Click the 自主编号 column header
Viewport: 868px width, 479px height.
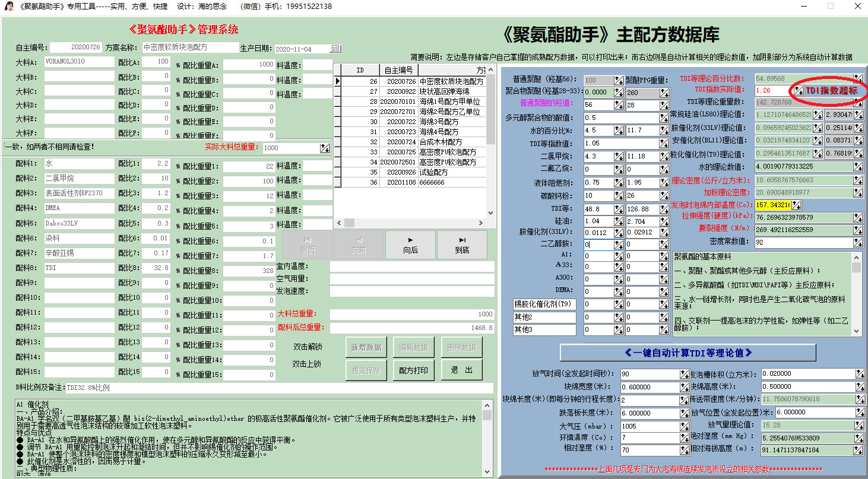pyautogui.click(x=398, y=70)
